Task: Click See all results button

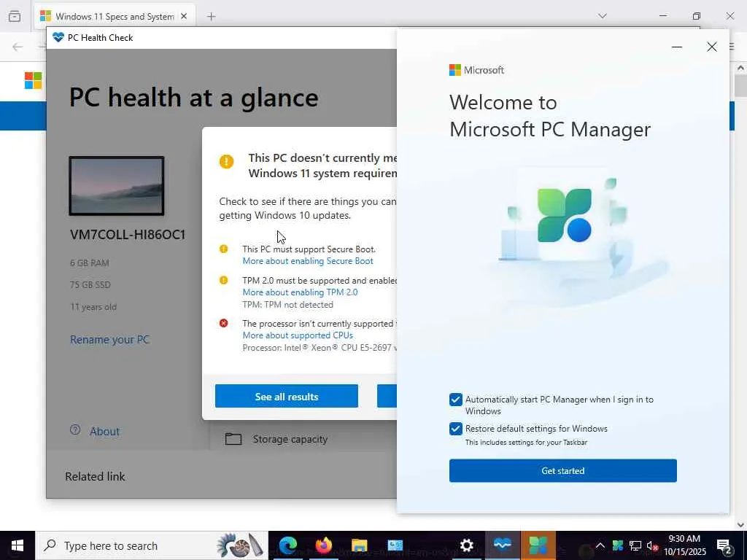Action: 286,396
